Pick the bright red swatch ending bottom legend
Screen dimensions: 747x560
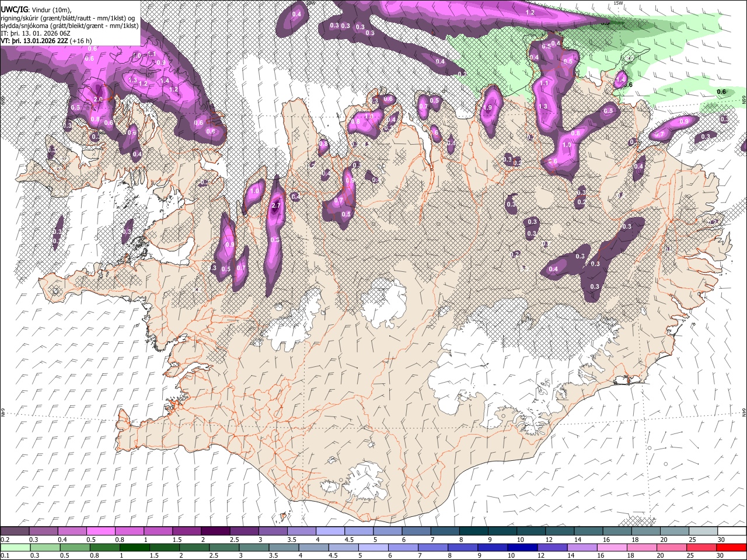[x=730, y=547]
